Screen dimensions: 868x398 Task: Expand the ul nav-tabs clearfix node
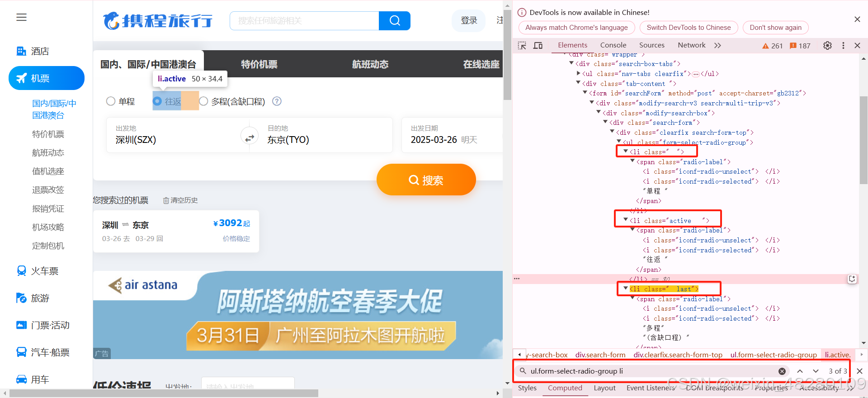[x=578, y=73]
